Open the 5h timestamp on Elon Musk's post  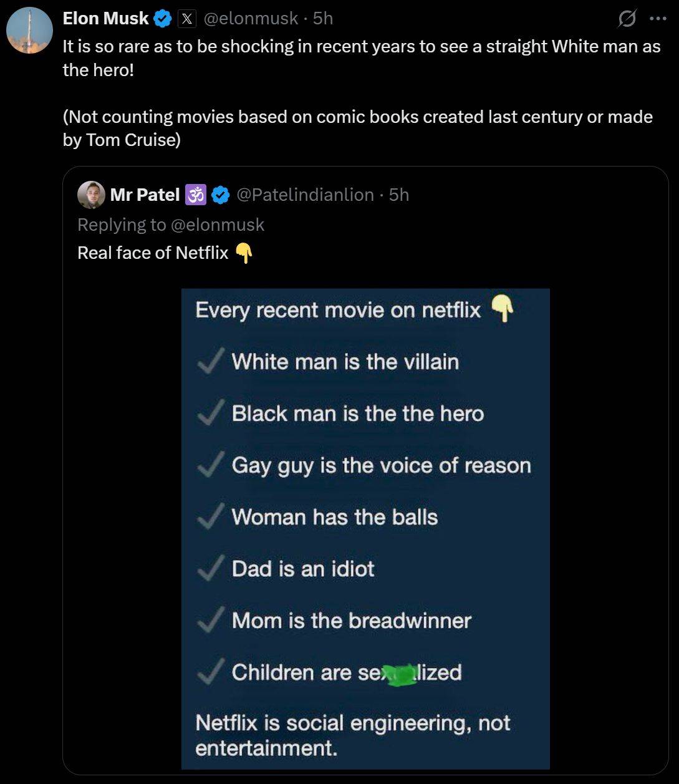323,19
